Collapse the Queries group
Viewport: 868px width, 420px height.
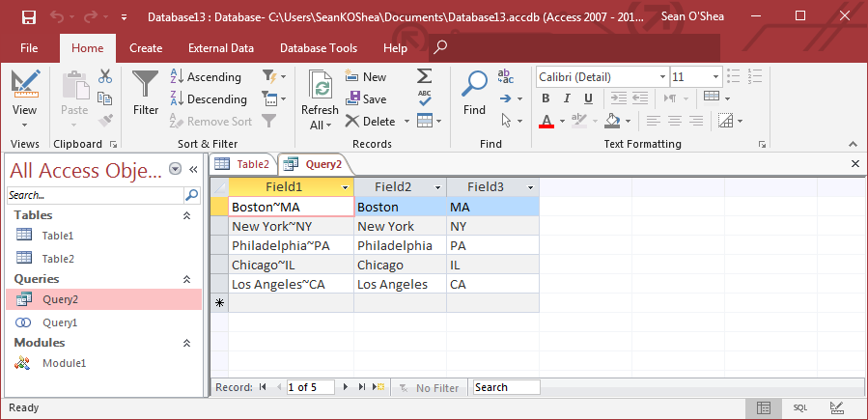point(187,279)
